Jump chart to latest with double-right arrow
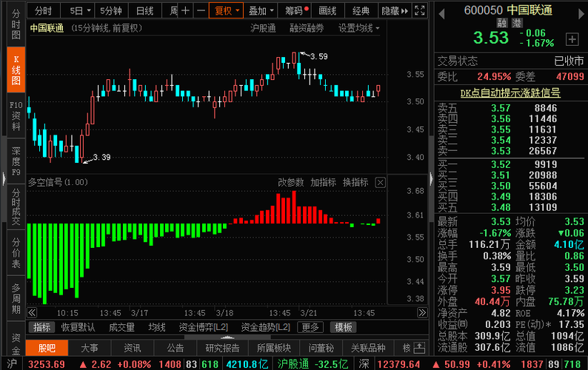Screen dimensions: 588x370 pos(422,312)
